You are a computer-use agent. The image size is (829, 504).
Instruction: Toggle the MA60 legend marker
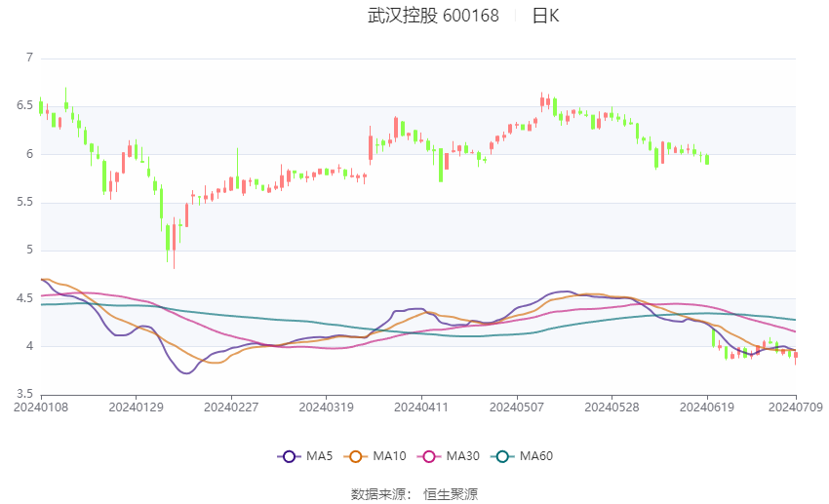coord(502,456)
